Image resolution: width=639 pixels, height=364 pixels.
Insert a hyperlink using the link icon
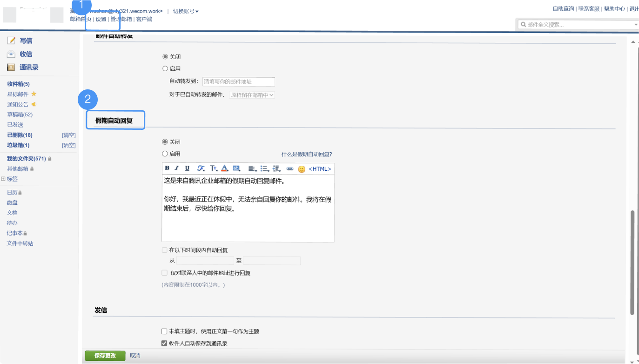tap(290, 168)
